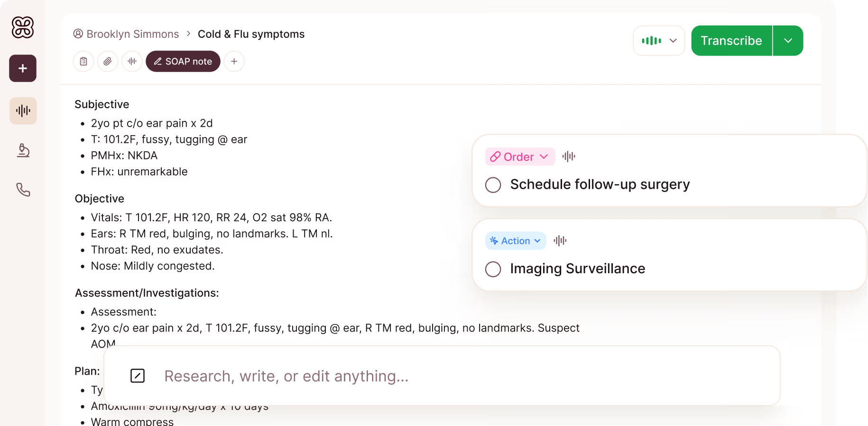Open the Transcribe split-button dropdown

click(x=788, y=40)
